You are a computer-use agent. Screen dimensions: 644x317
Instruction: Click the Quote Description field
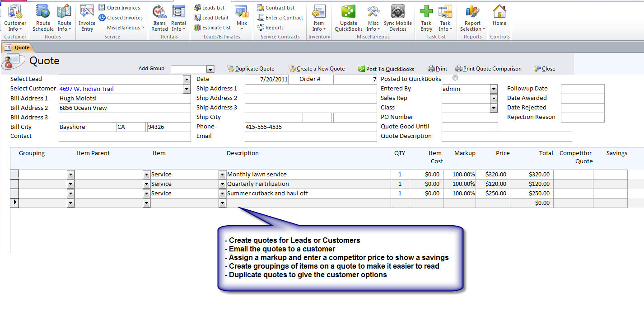pyautogui.click(x=506, y=137)
